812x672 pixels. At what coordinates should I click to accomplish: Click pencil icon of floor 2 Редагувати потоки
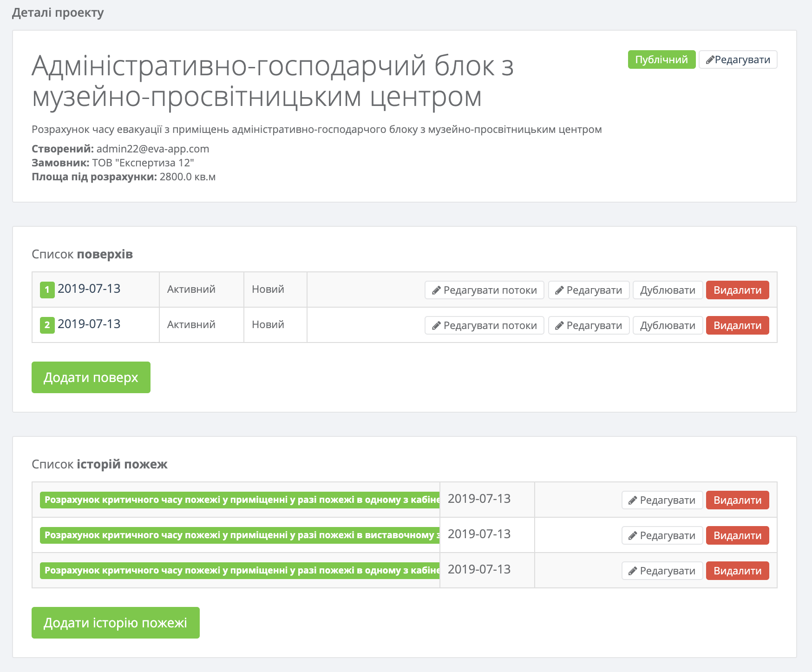(x=436, y=326)
